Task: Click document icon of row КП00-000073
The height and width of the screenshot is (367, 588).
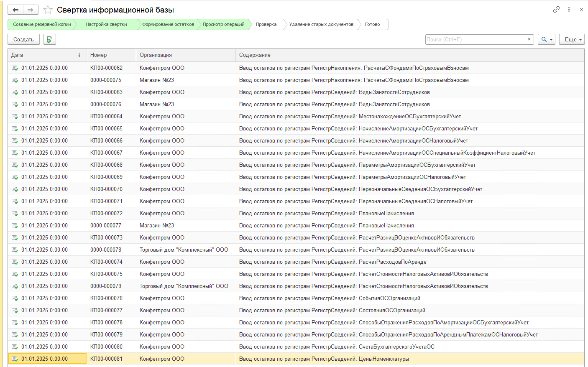Action: 15,238
